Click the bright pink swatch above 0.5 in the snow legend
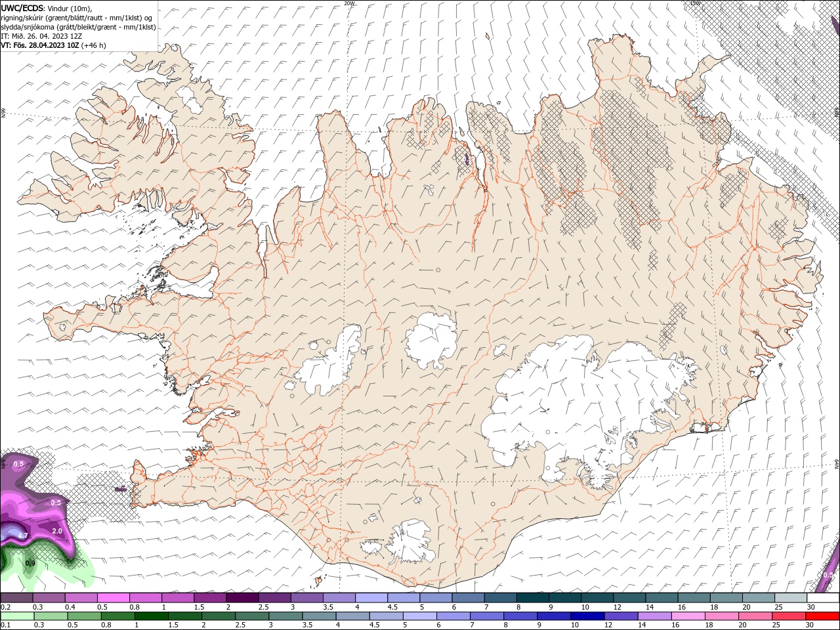Image resolution: width=840 pixels, height=630 pixels. point(113,598)
